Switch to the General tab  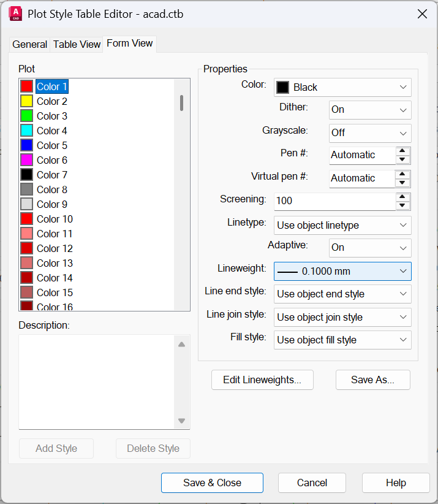coord(29,44)
